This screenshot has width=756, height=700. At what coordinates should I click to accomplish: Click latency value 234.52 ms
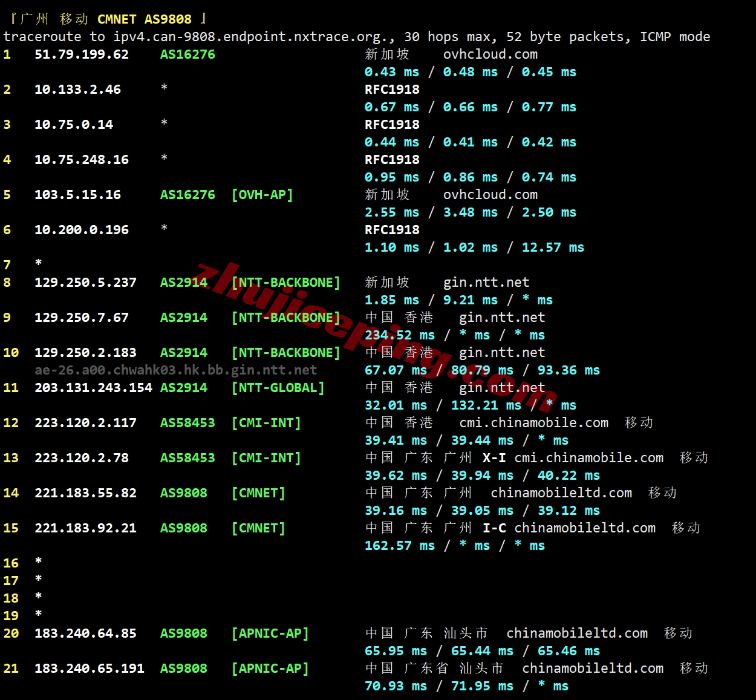(400, 335)
